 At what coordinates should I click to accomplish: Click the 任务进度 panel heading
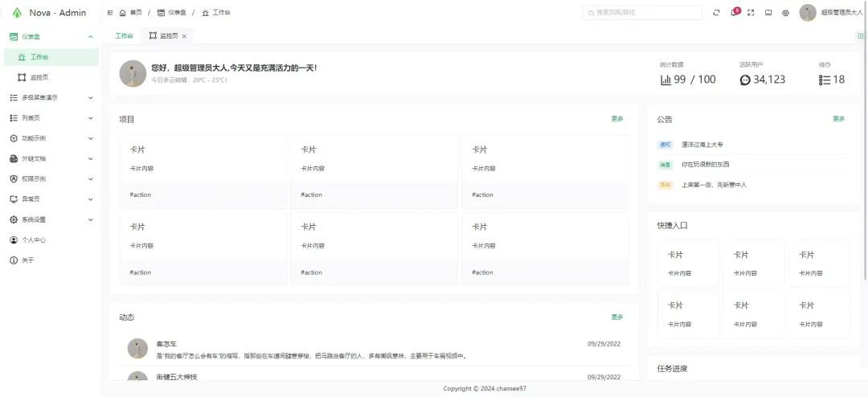[672, 369]
